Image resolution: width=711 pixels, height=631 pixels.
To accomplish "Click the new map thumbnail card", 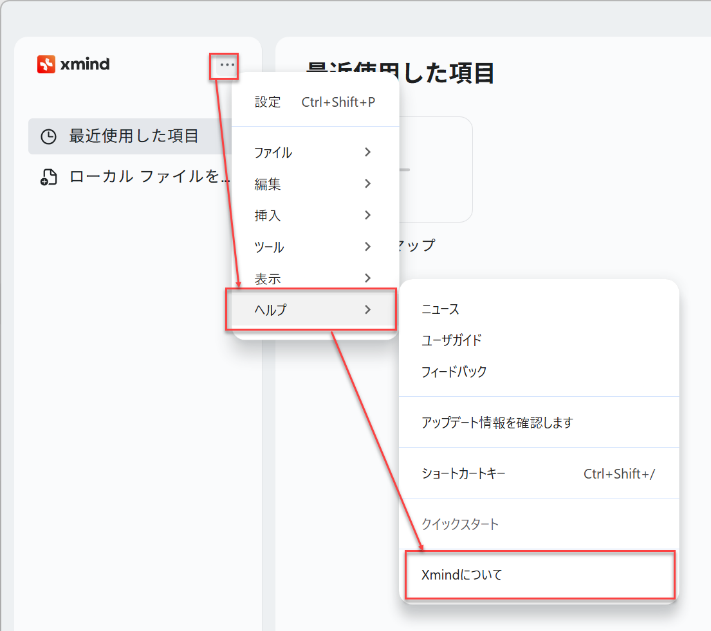I will tap(435, 170).
